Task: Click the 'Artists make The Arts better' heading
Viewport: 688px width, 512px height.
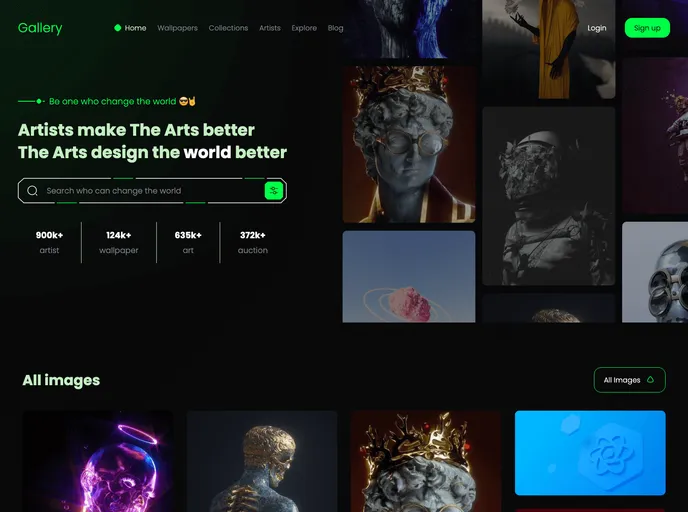Action: pyautogui.click(x=136, y=130)
